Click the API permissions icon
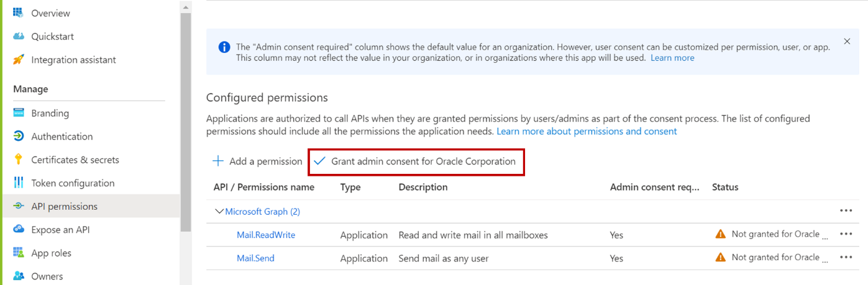This screenshot has width=868, height=285. pyautogui.click(x=19, y=206)
